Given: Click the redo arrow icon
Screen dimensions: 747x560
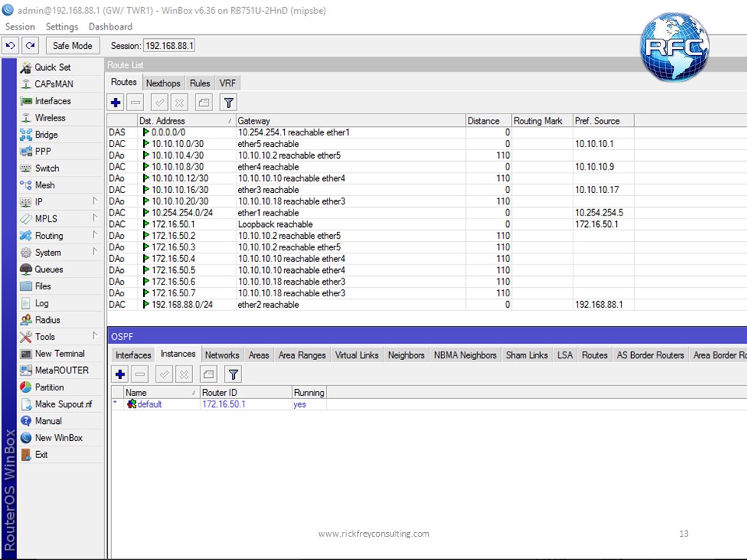Looking at the screenshot, I should (30, 46).
